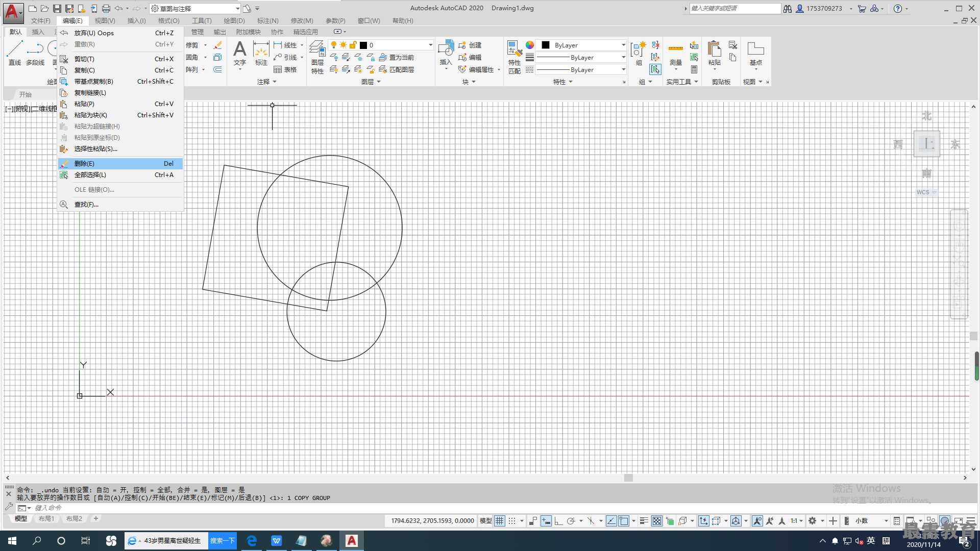Click the Text (文字) annotation tool
This screenshot has height=551, width=980.
pos(240,53)
